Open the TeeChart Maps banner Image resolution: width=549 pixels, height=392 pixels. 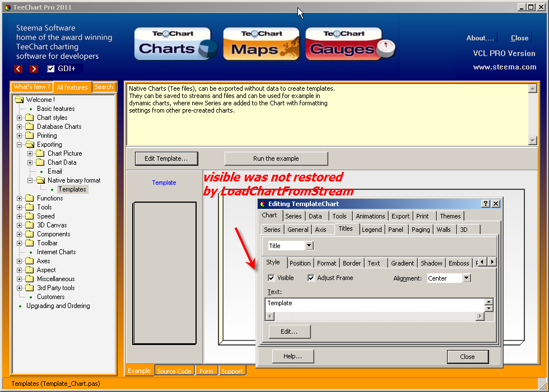tap(262, 44)
